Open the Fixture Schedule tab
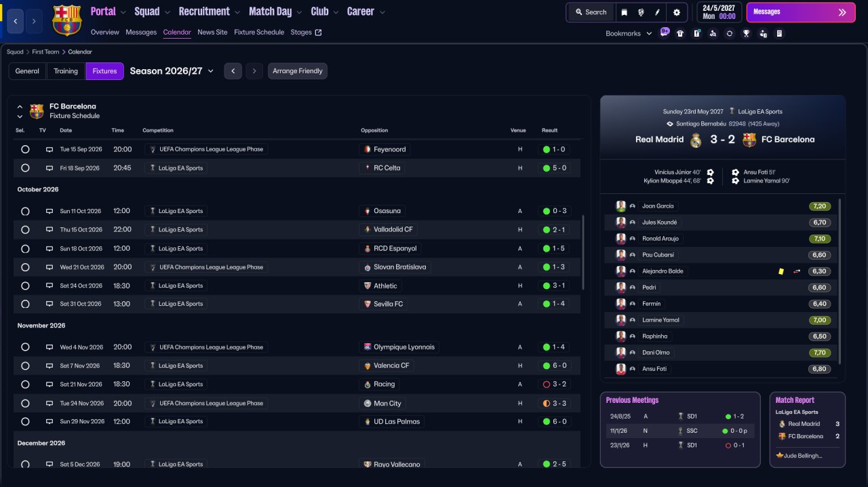The height and width of the screenshot is (487, 868). point(259,33)
